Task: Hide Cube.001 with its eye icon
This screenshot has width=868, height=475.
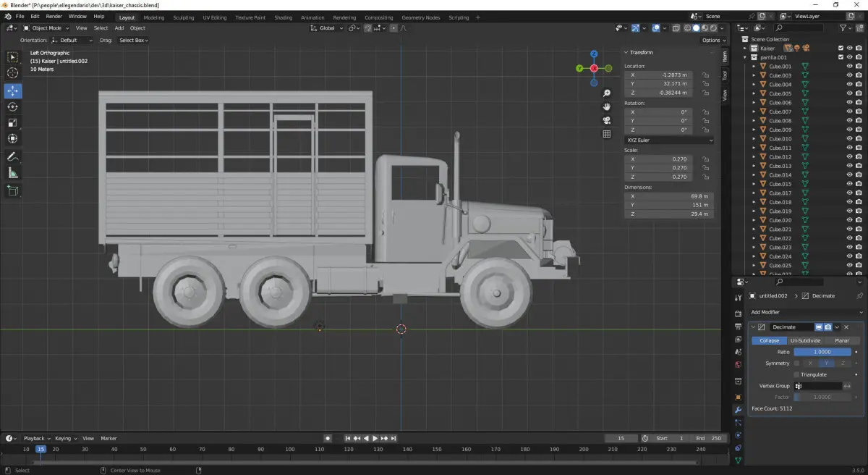Action: pyautogui.click(x=849, y=66)
